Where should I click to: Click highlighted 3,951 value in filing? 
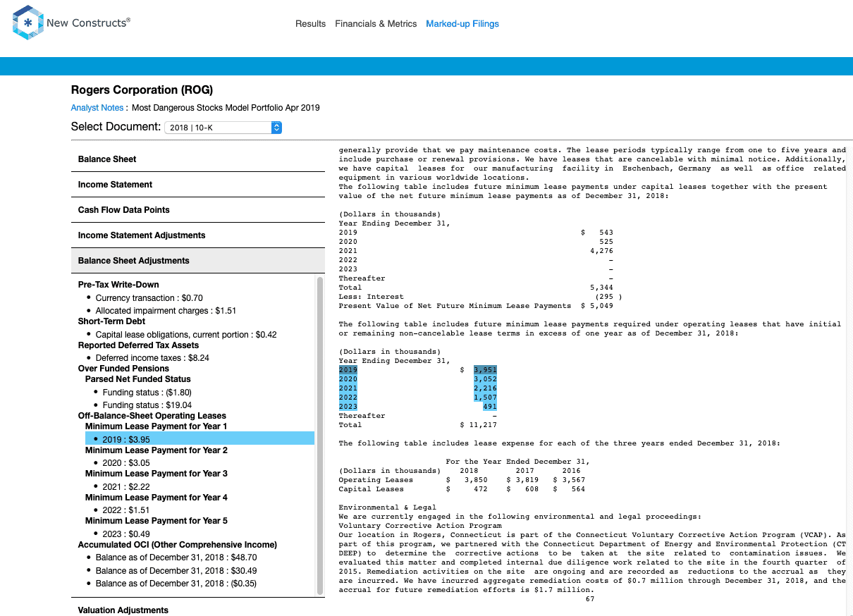point(486,369)
